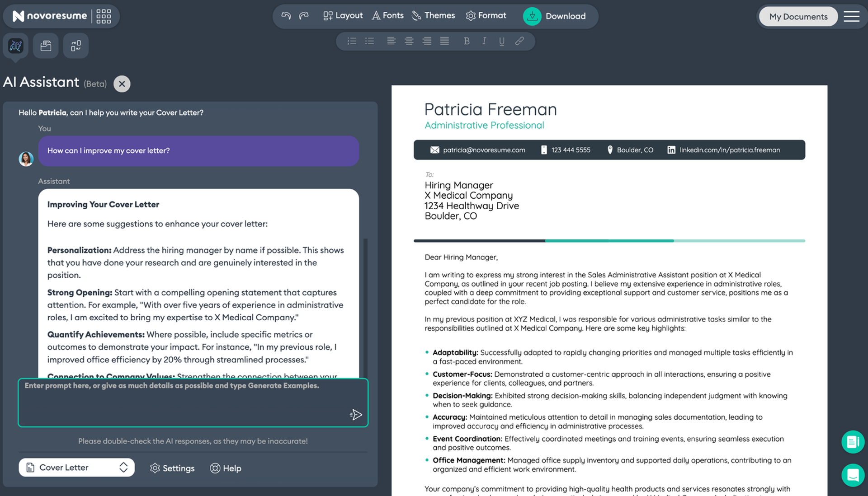Open the hamburger menu
This screenshot has width=868, height=496.
click(x=852, y=16)
